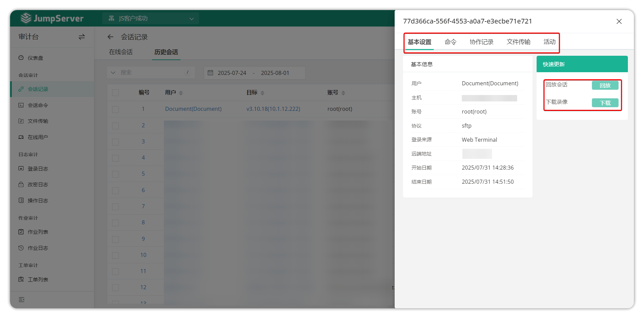This screenshot has width=644, height=315.
Task: Go back using the arrow beside 会话记录
Action: pos(110,37)
